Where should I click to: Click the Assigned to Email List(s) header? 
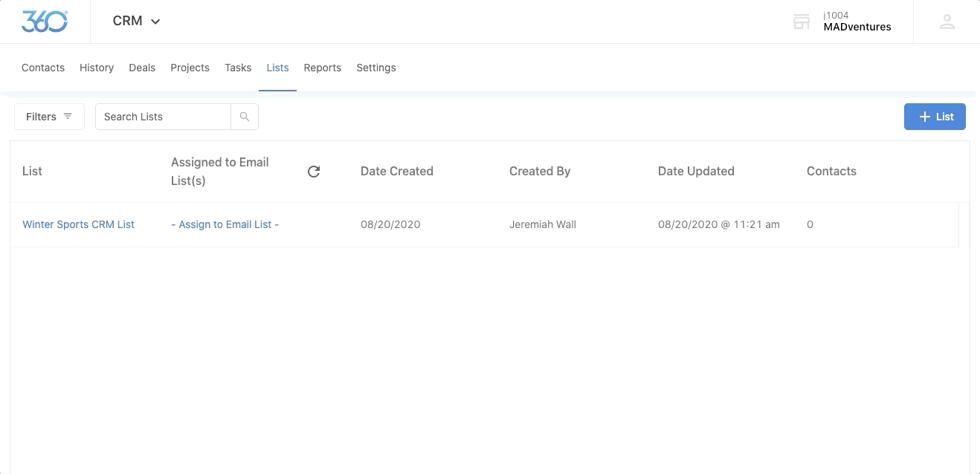point(220,171)
